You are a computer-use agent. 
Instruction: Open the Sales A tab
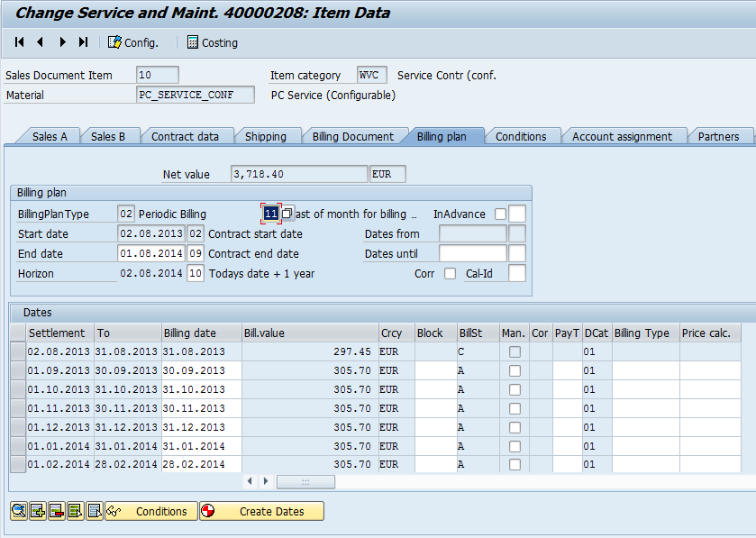click(50, 136)
